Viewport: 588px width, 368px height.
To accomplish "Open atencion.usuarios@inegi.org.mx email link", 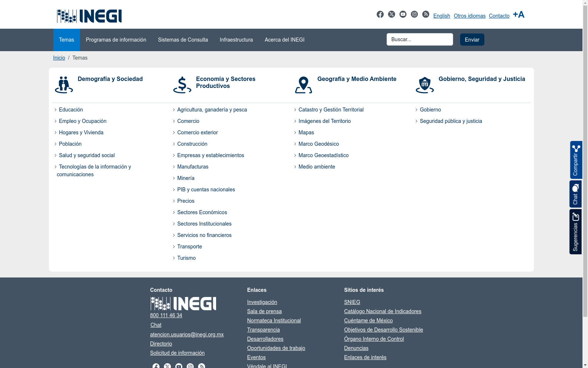I will 187,335.
